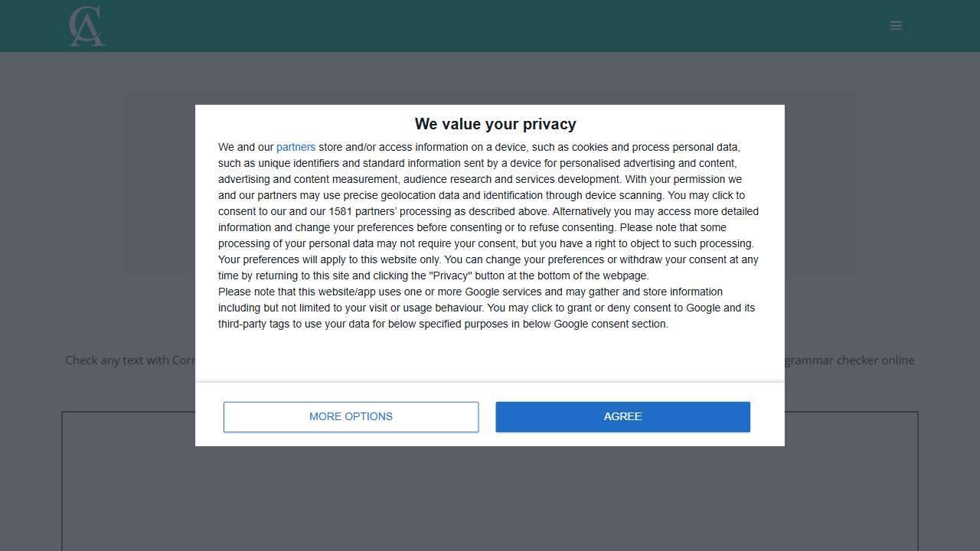Open the hamburger menu icon
980x551 pixels.
click(896, 26)
